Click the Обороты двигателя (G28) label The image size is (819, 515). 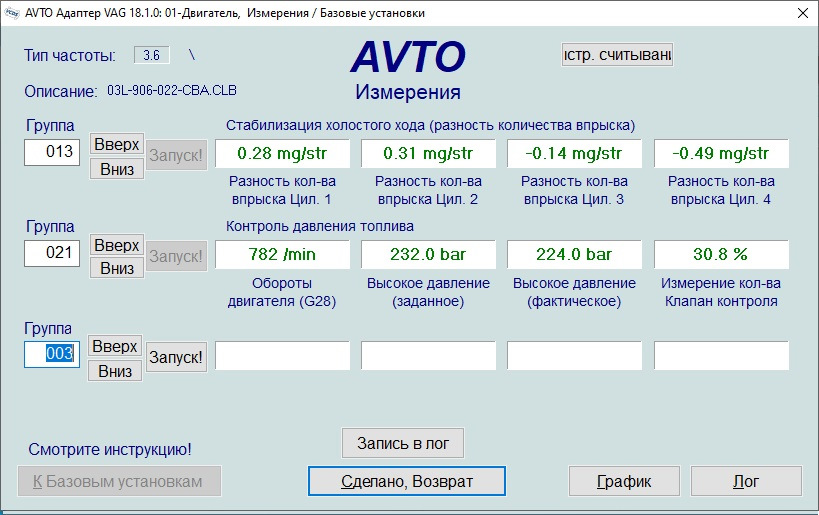pos(282,292)
